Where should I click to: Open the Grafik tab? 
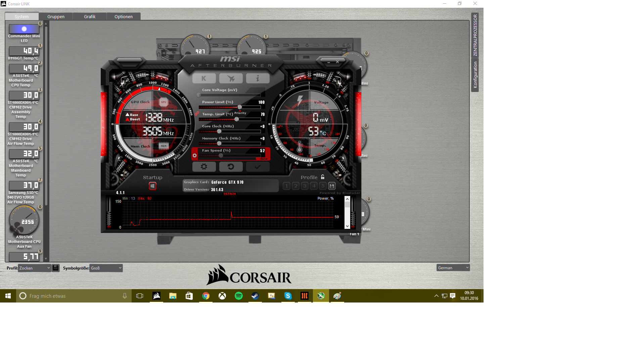[x=90, y=16]
